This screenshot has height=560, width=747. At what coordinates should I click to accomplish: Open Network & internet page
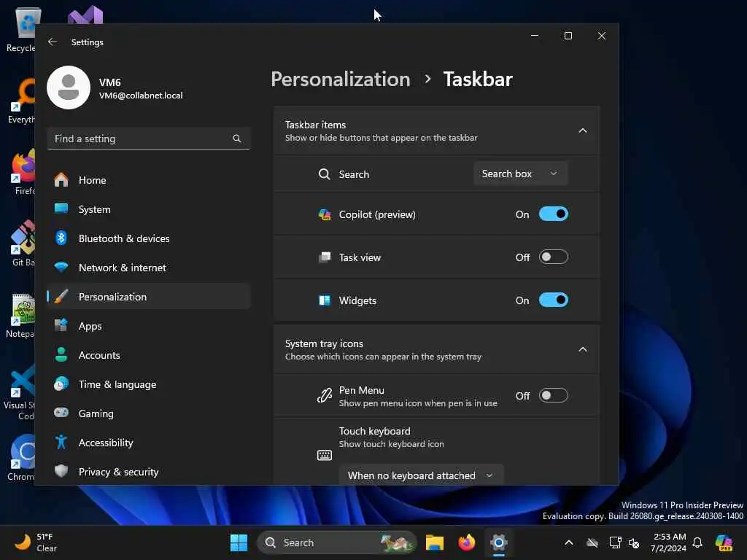click(149, 267)
